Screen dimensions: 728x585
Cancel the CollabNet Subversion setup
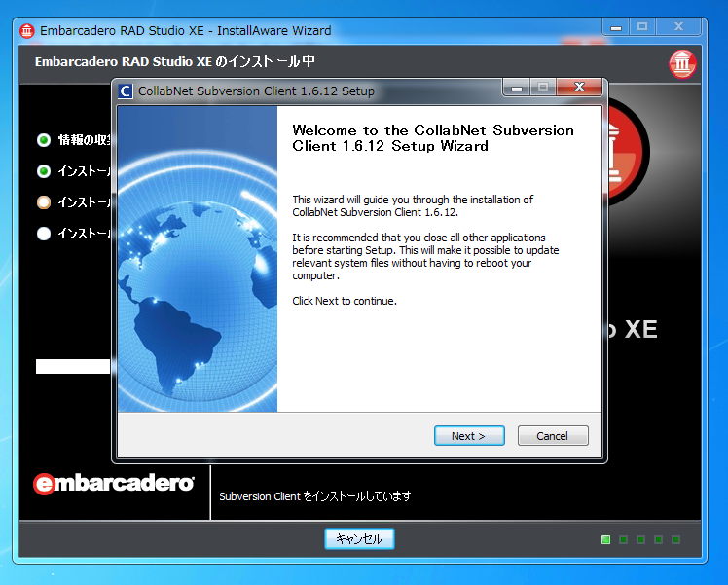[x=553, y=436]
